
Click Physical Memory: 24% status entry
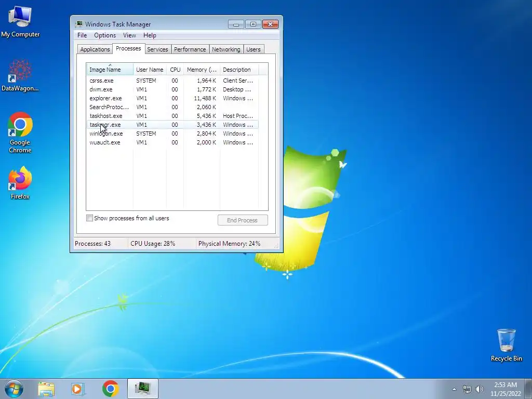point(229,244)
